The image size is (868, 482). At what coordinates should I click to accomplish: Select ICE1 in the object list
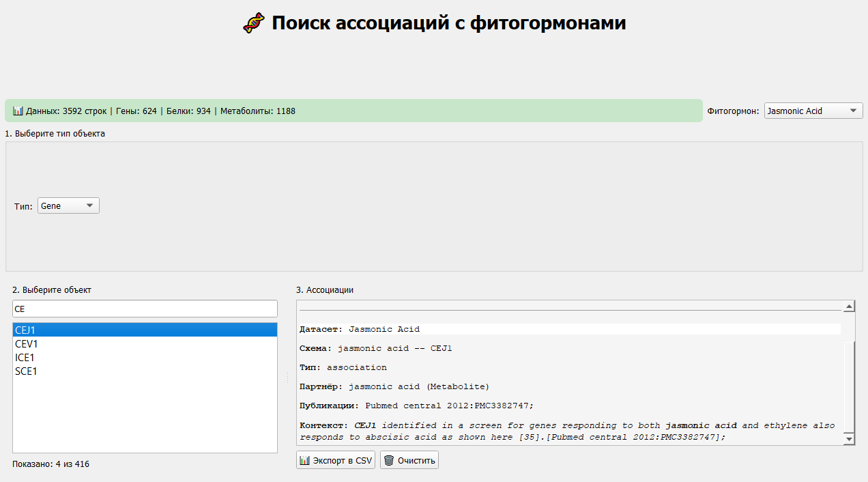point(145,358)
